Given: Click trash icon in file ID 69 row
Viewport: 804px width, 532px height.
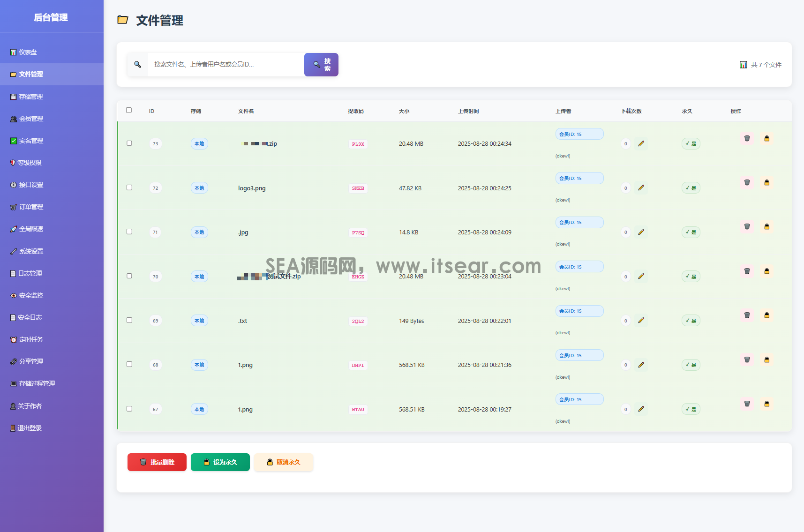Looking at the screenshot, I should (747, 315).
